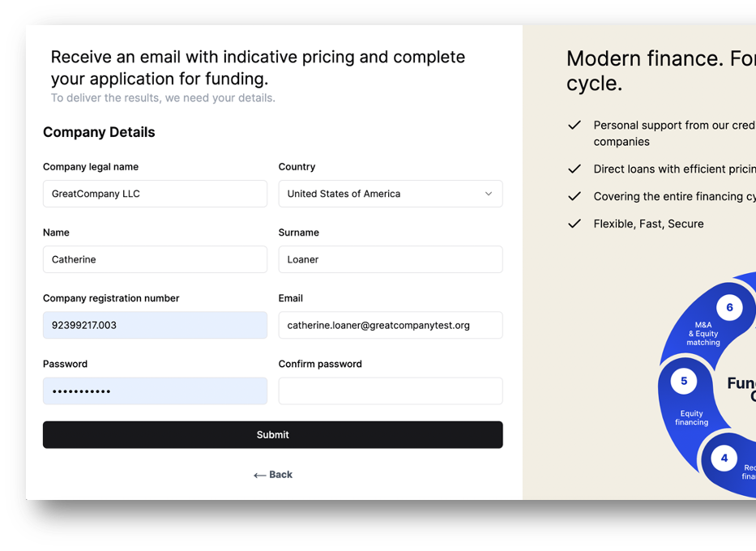Focus the Email input field

(390, 325)
